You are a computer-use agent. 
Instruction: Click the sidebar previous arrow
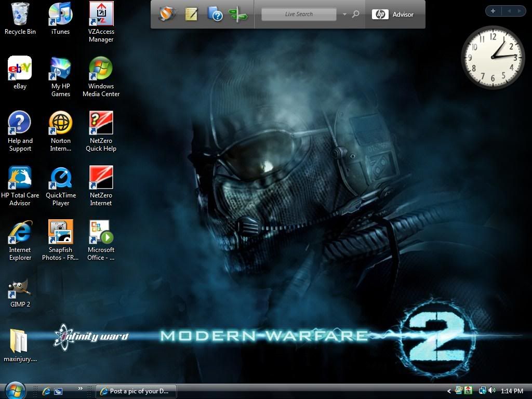[x=509, y=11]
